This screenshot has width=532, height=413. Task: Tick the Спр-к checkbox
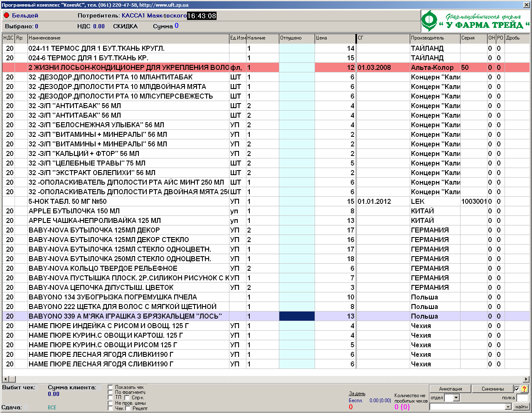127,398
